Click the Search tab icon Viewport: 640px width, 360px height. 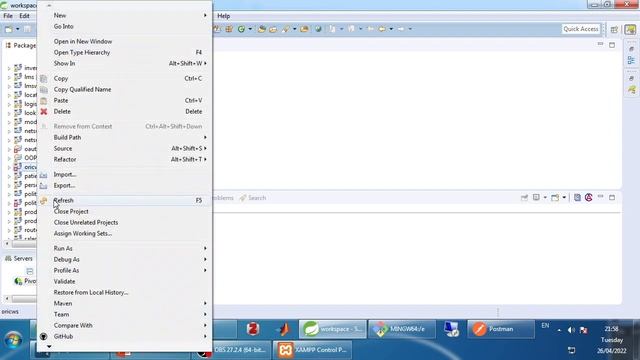pyautogui.click(x=243, y=198)
